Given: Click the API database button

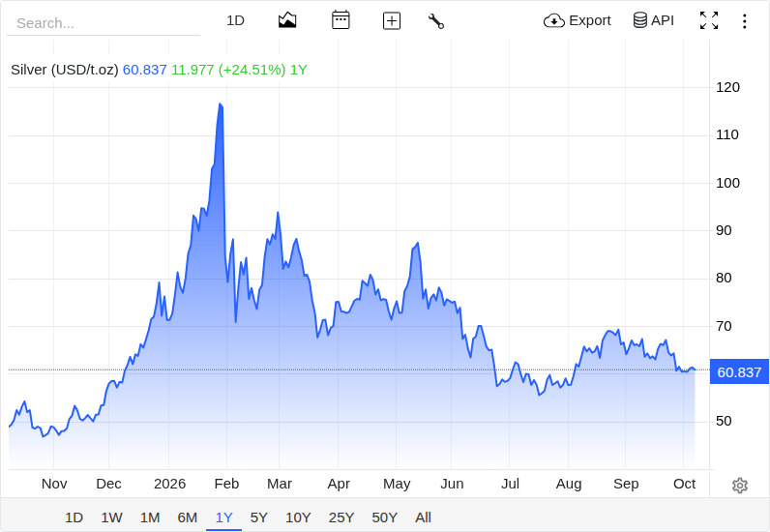Looking at the screenshot, I should (x=654, y=20).
